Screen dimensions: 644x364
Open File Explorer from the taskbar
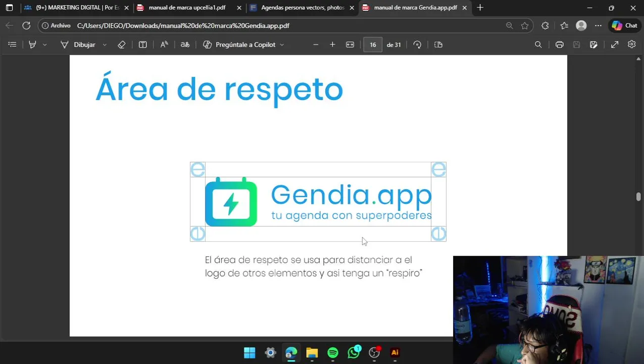[312, 353]
